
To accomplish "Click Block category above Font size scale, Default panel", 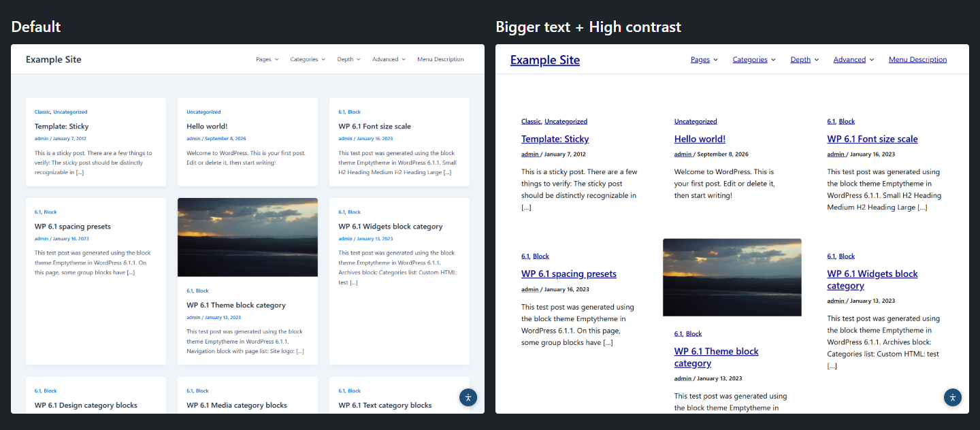I will point(354,112).
